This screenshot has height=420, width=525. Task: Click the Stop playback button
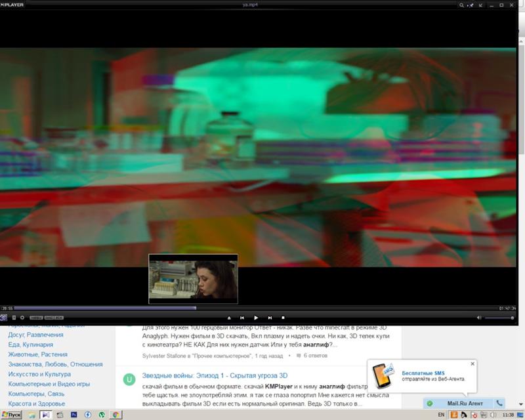[283, 318]
